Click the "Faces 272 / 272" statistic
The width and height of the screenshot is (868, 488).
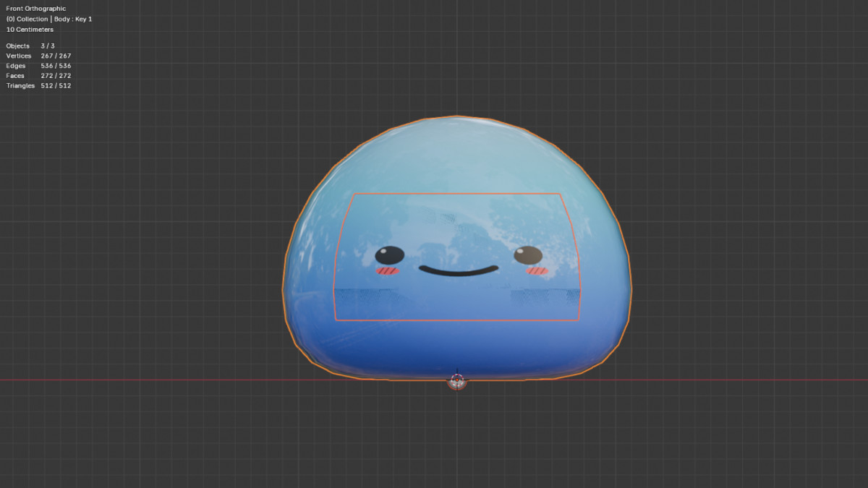tap(38, 76)
